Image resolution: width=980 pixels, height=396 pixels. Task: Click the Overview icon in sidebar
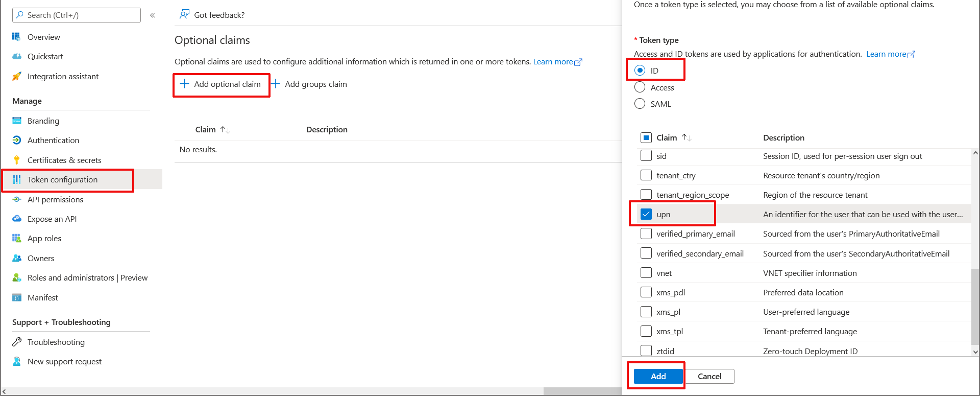pos(16,37)
